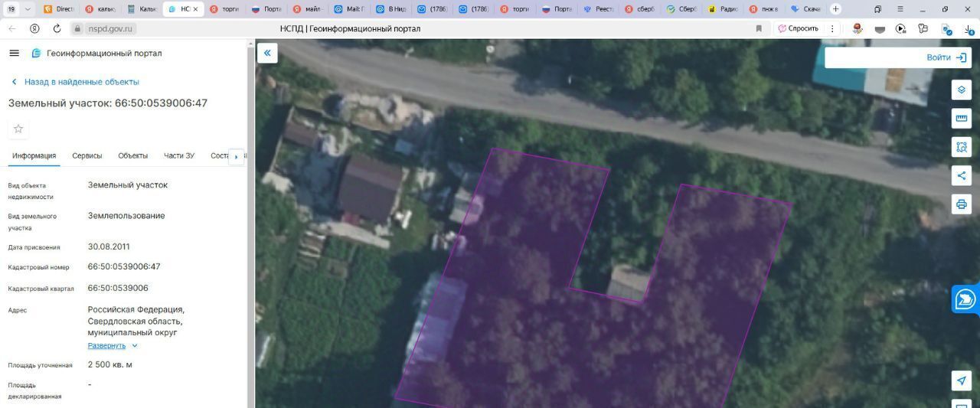The height and width of the screenshot is (408, 980).
Task: Click the cadastral number value 66:50:0539006:47
Action: (x=124, y=266)
